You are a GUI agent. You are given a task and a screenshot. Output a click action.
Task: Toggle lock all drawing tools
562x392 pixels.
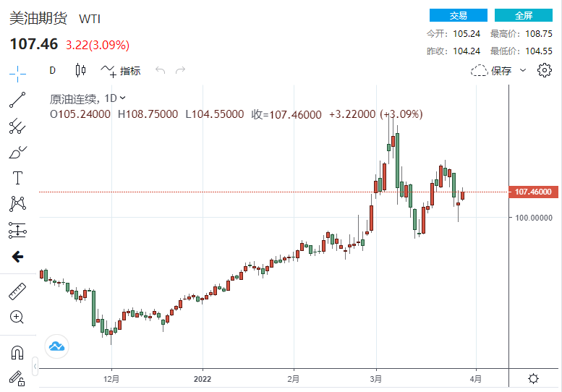coord(16,377)
